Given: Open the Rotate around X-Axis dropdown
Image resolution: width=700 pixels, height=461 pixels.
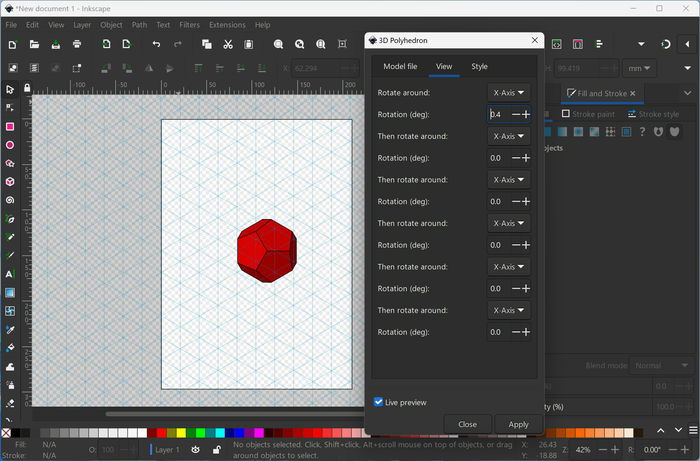Looking at the screenshot, I should pos(508,93).
